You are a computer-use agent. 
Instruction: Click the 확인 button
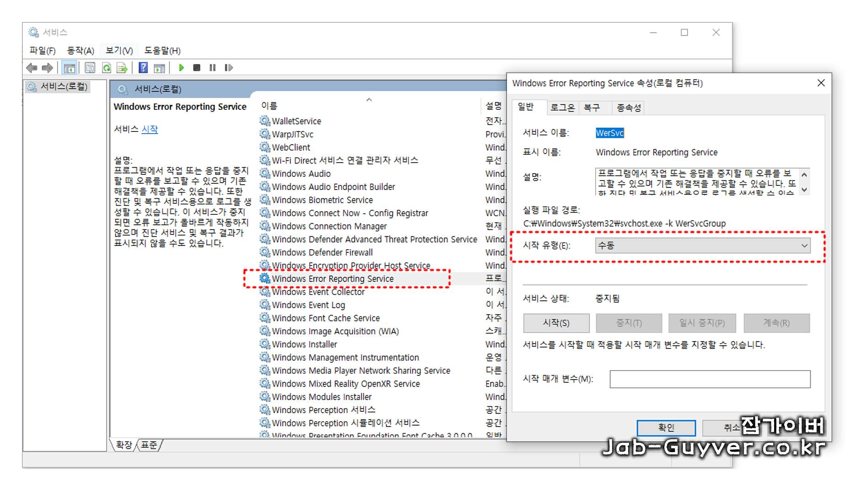pos(666,428)
